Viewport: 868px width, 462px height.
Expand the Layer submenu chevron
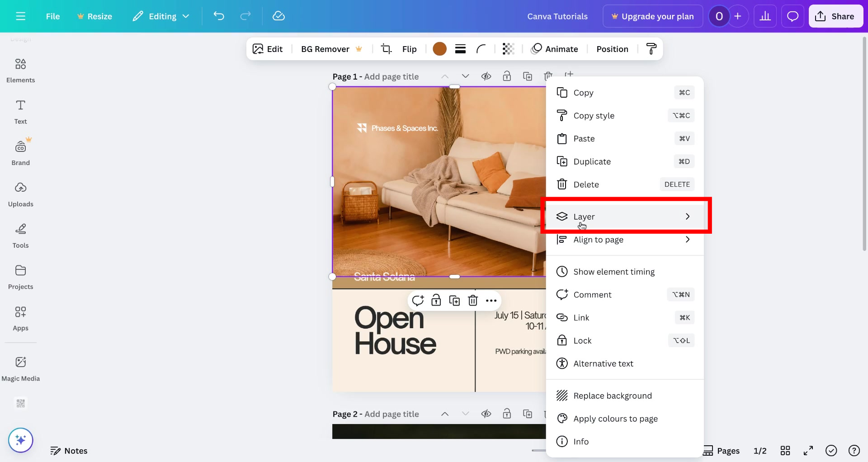[688, 217]
